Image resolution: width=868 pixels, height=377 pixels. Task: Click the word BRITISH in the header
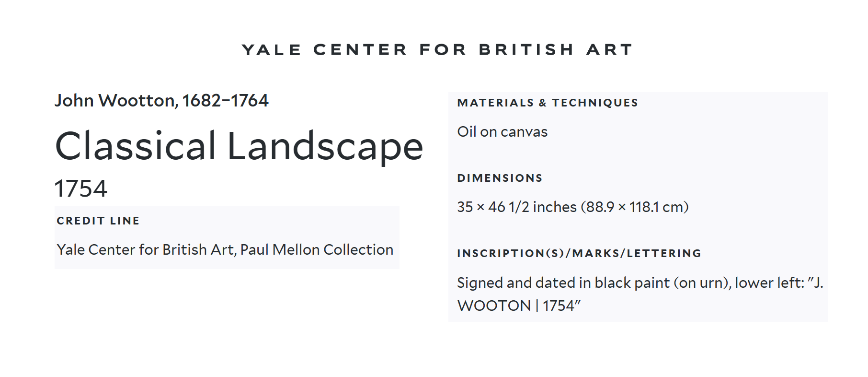pos(526,50)
